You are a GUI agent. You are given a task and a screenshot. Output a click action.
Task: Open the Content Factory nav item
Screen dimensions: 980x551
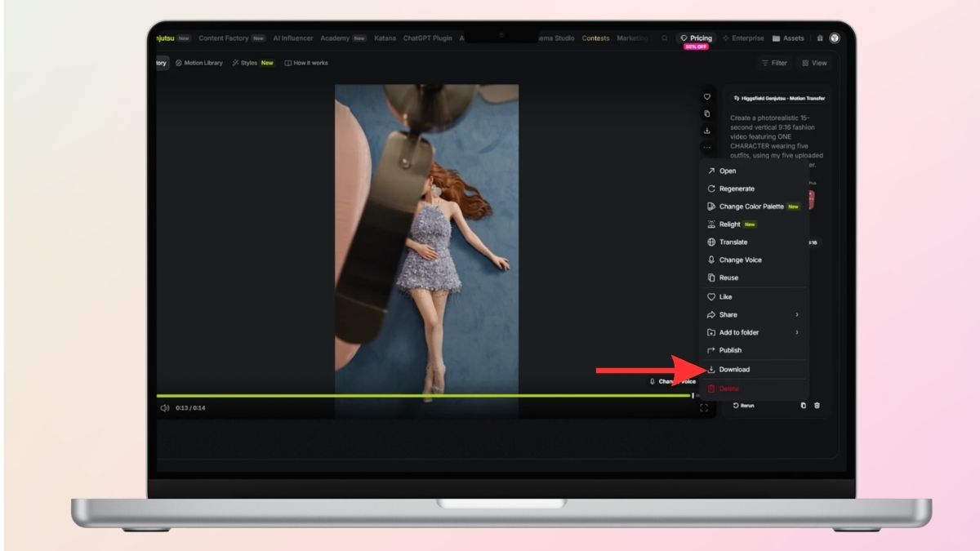232,38
